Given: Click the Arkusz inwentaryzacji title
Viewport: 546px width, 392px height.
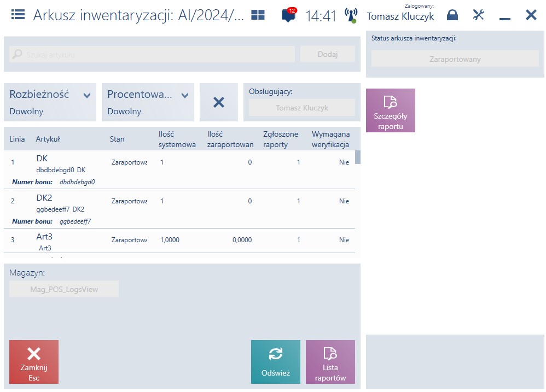Looking at the screenshot, I should [x=138, y=15].
